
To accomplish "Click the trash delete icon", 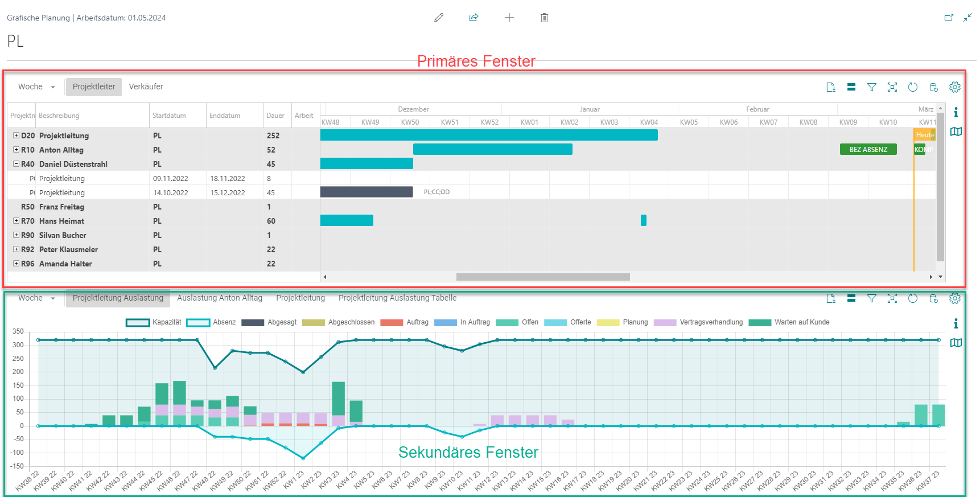I will (544, 18).
